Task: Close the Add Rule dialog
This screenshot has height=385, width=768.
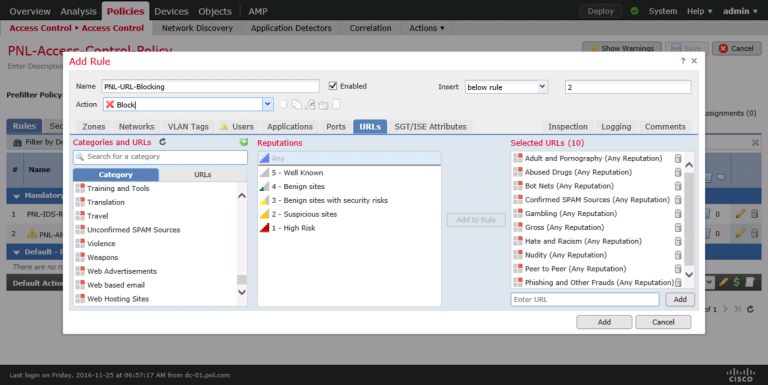Action: [694, 61]
